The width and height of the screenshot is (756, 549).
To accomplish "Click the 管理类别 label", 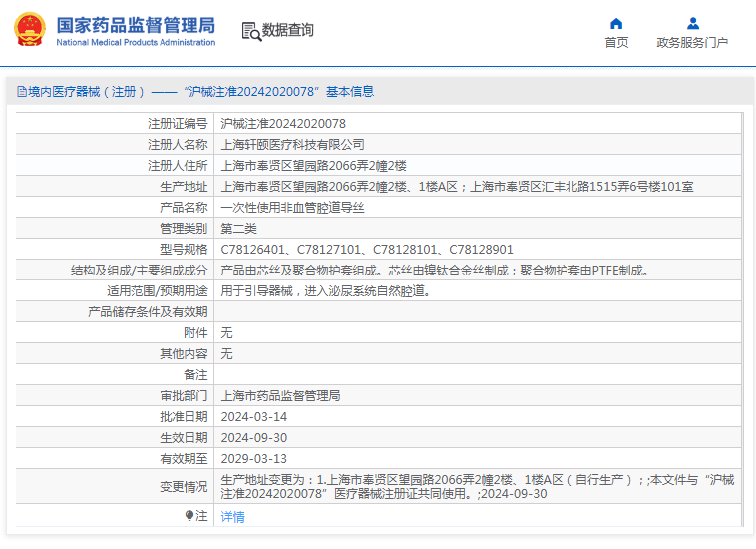I will pos(184,229).
